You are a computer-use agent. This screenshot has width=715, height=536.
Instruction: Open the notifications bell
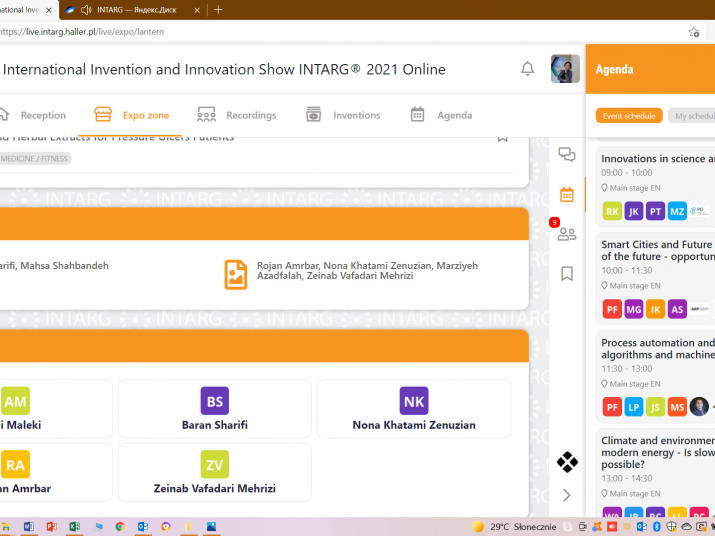[527, 69]
